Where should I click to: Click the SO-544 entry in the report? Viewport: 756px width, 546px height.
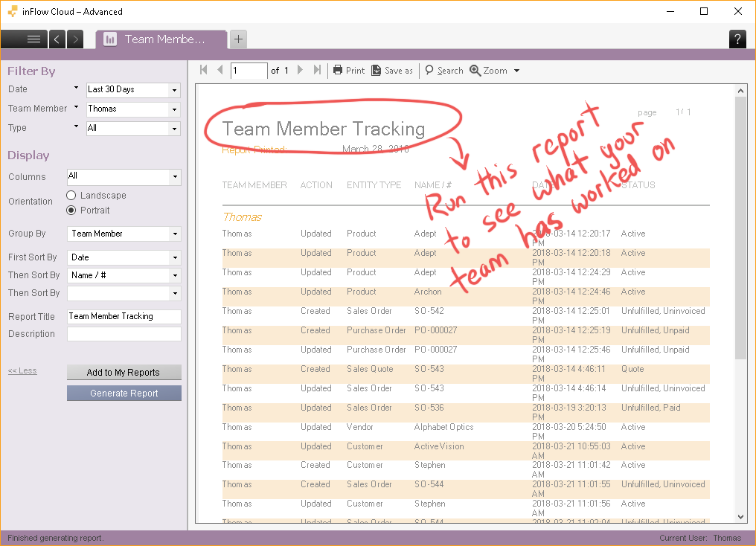coord(429,484)
